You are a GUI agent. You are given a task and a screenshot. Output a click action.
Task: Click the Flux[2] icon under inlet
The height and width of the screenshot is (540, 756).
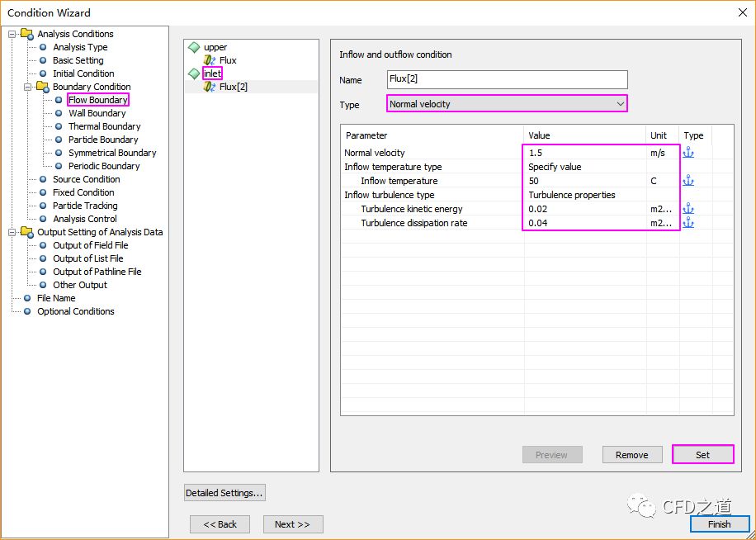tap(210, 87)
